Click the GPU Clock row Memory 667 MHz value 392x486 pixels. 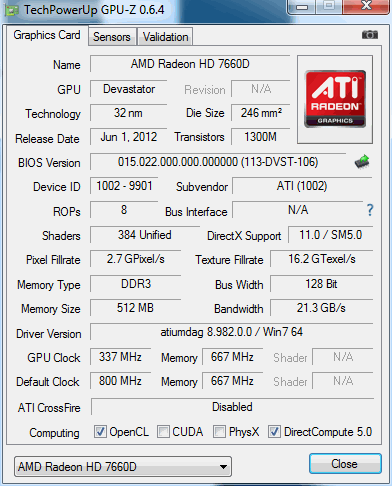[232, 357]
